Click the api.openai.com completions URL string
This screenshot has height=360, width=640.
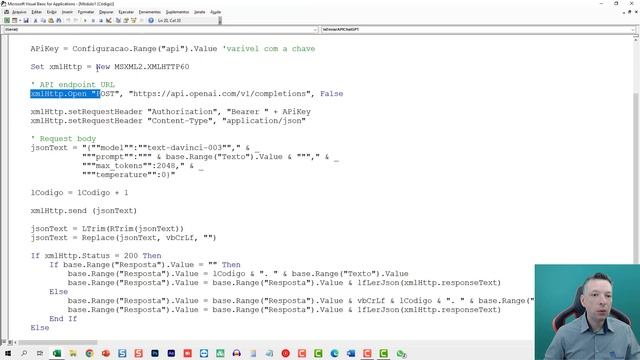[x=220, y=93]
